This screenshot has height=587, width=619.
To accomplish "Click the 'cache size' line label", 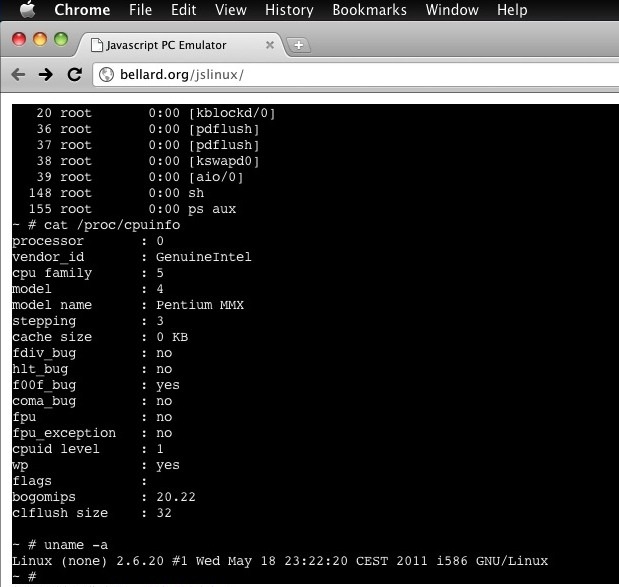I will tap(52, 337).
